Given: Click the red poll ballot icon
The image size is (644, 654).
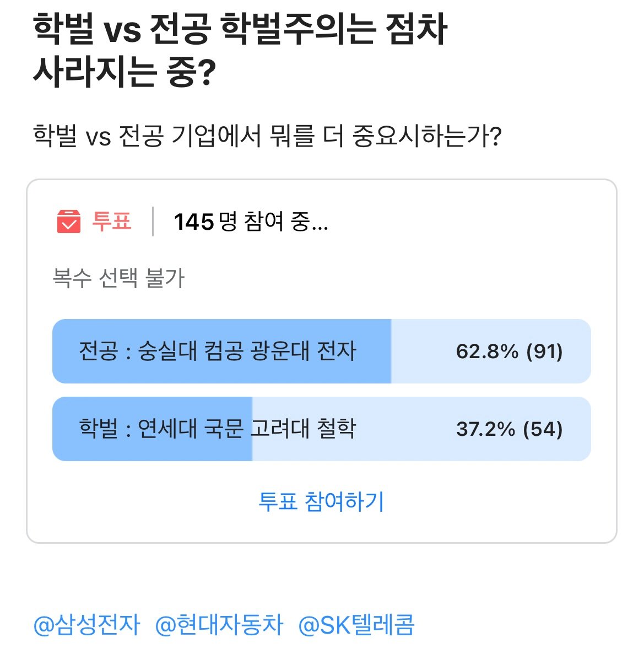Looking at the screenshot, I should (69, 221).
